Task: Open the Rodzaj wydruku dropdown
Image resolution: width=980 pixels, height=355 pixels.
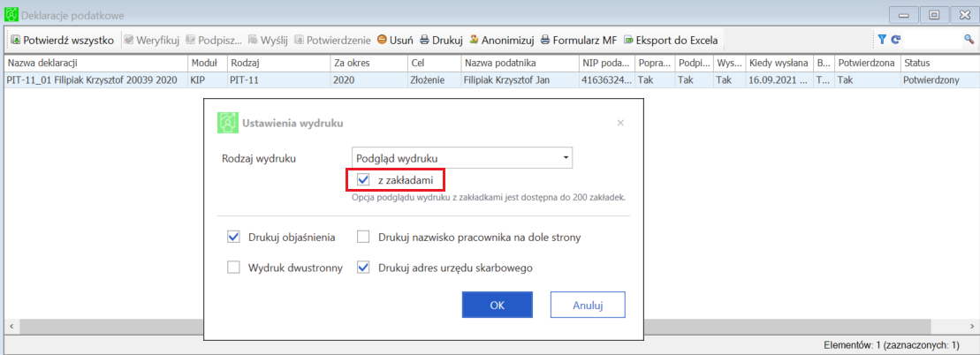Action: click(x=461, y=158)
